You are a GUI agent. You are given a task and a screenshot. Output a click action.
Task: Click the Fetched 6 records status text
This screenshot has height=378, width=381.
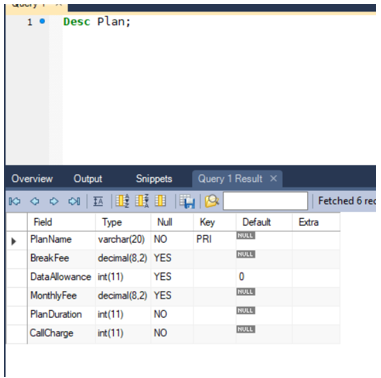[347, 201]
